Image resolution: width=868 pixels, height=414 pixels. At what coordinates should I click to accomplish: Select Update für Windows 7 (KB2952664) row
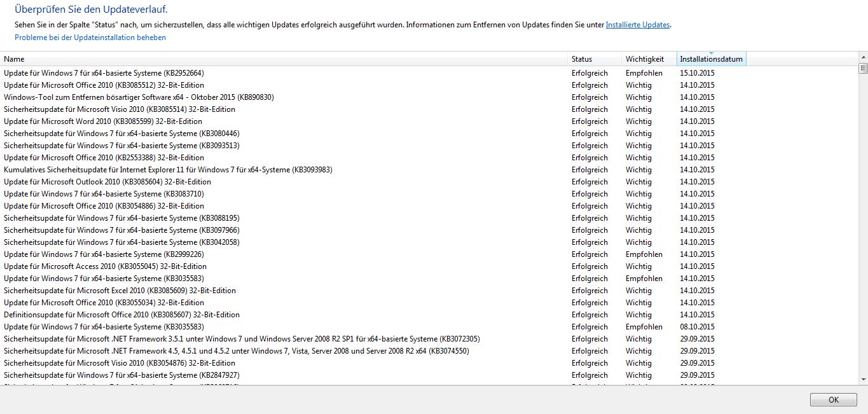[429, 73]
